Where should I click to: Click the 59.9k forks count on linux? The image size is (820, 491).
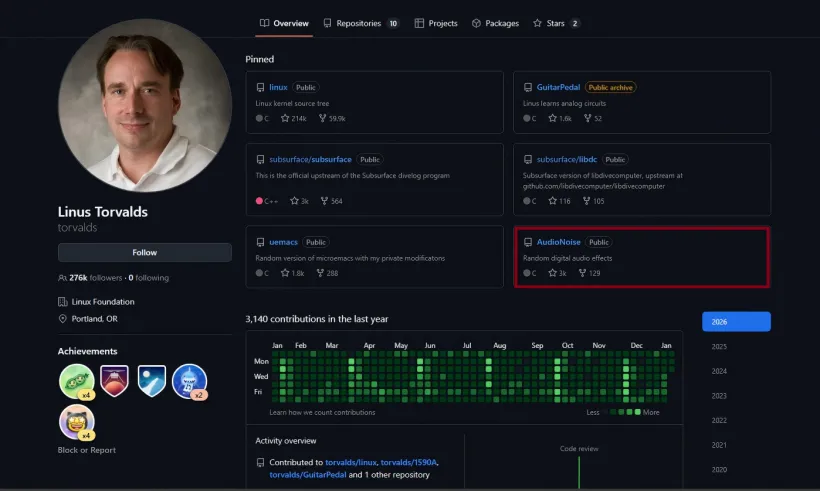click(x=332, y=119)
